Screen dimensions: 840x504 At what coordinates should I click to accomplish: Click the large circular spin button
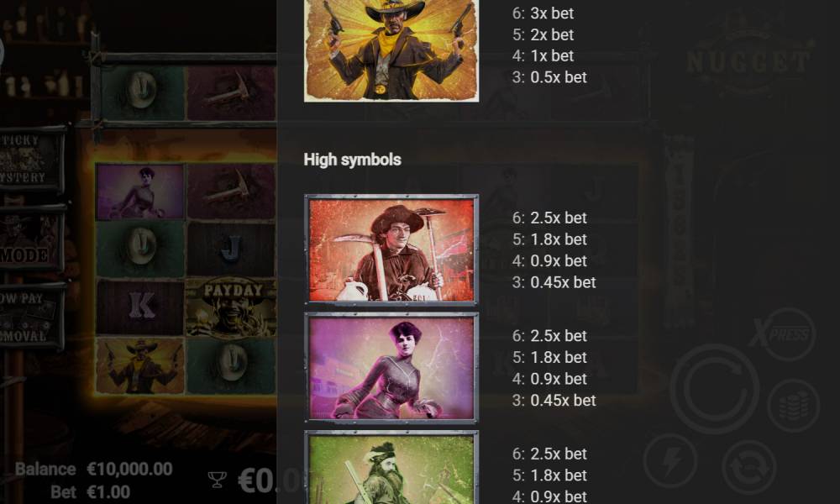pos(714,389)
